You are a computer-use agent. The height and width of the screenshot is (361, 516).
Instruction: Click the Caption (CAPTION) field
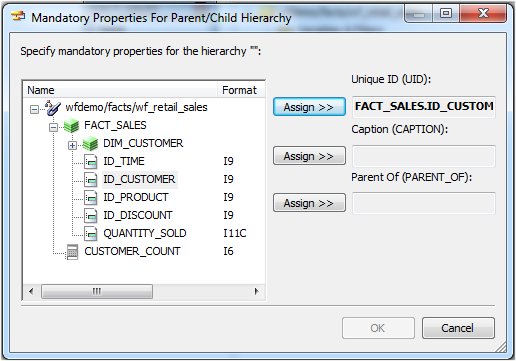pos(424,156)
